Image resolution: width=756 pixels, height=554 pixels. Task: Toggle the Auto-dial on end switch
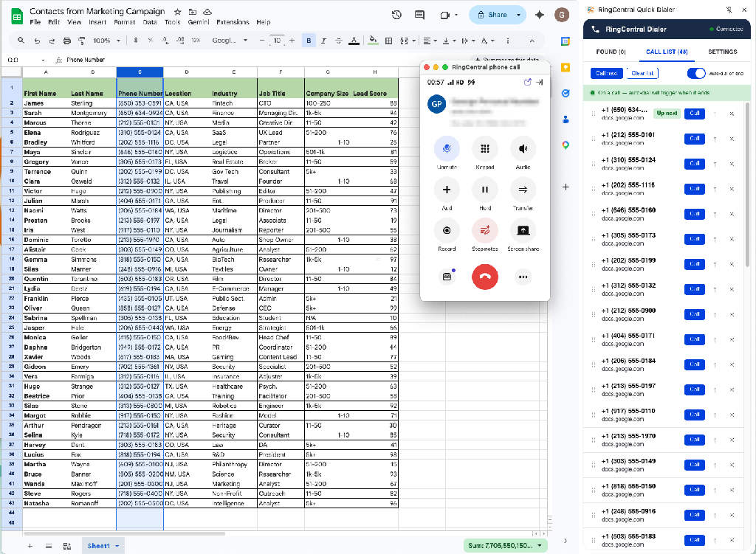click(x=696, y=73)
